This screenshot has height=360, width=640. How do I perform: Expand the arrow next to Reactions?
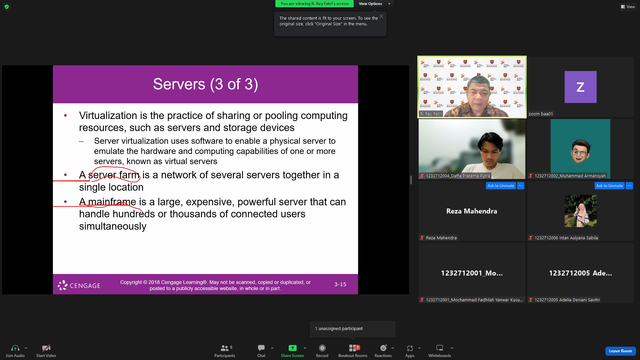[393, 348]
